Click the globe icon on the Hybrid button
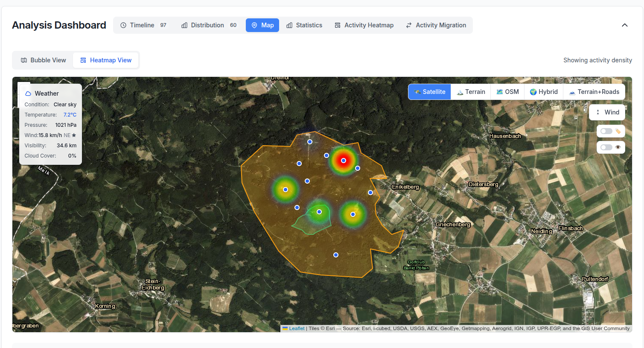Viewport: 644px width, 348px height. pyautogui.click(x=533, y=91)
